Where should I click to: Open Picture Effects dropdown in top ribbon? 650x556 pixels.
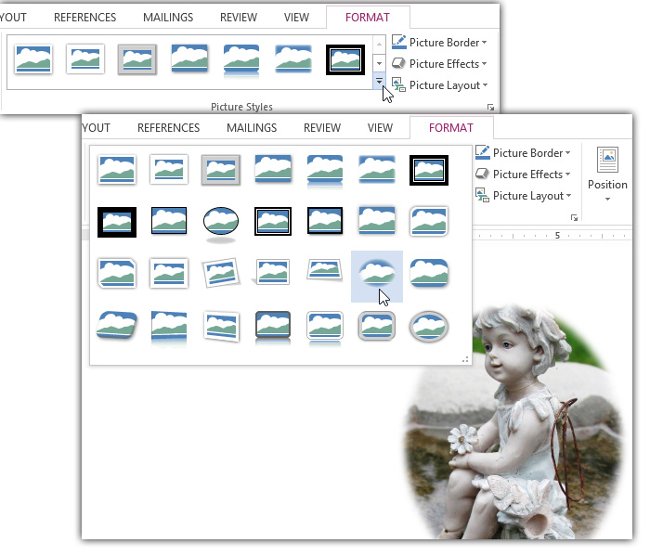coord(439,63)
